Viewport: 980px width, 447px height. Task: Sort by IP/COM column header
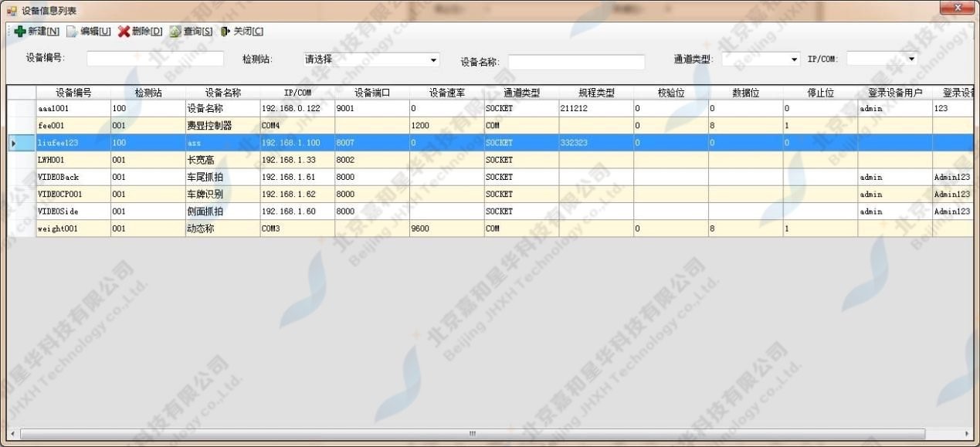[x=297, y=93]
